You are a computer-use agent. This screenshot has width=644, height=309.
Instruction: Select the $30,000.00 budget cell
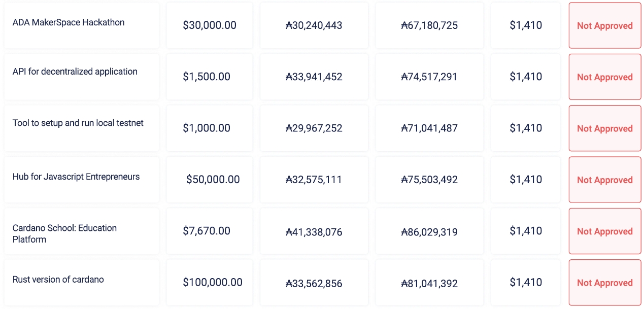pyautogui.click(x=210, y=25)
